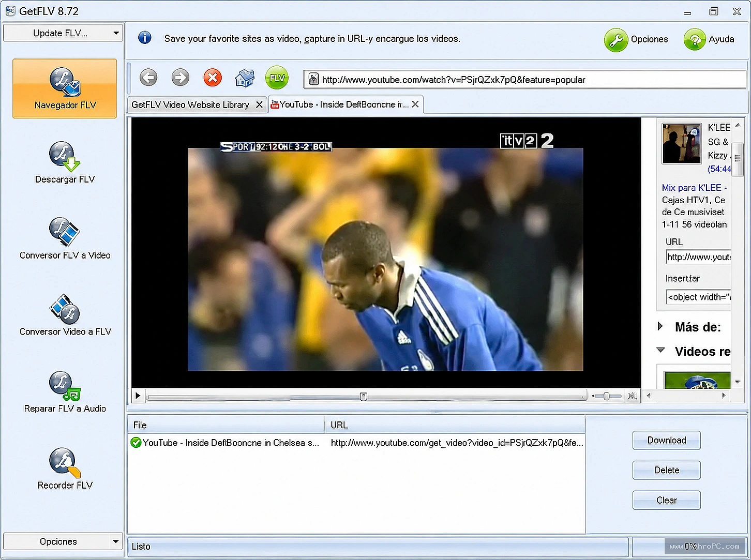Switch to GetFLV Video Website Library tab
The image size is (751, 560).
[x=190, y=104]
